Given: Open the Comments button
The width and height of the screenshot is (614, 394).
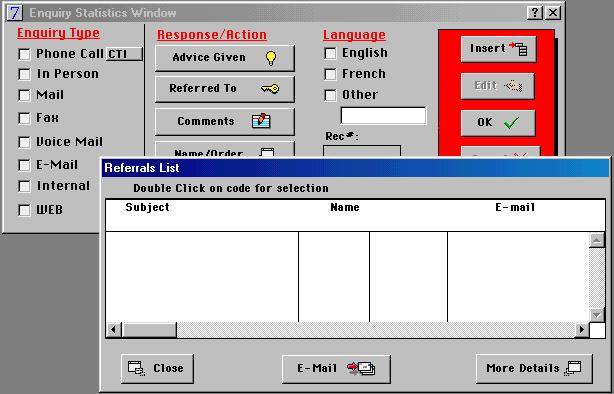Looking at the screenshot, I should (225, 121).
